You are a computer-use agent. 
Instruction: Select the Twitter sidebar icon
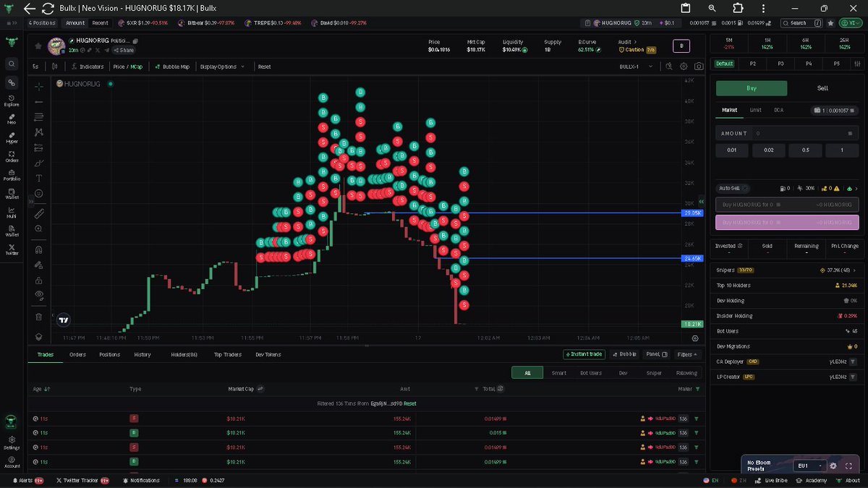coord(12,249)
